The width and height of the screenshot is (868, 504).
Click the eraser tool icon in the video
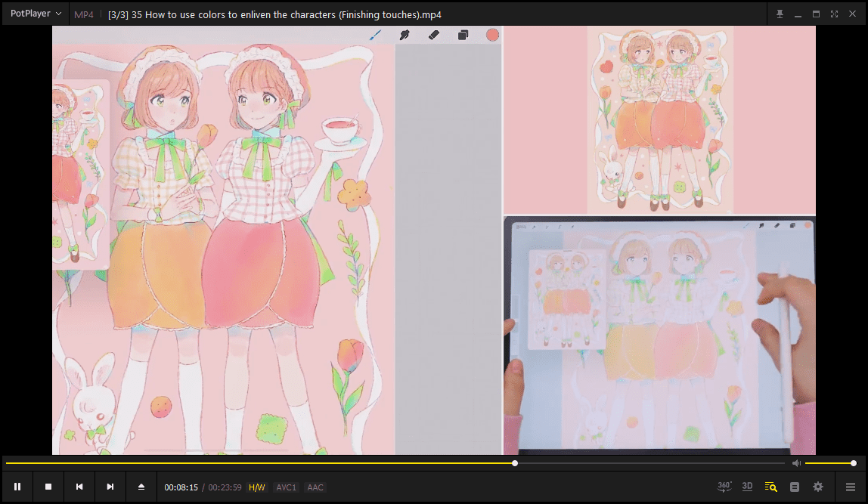(x=434, y=36)
